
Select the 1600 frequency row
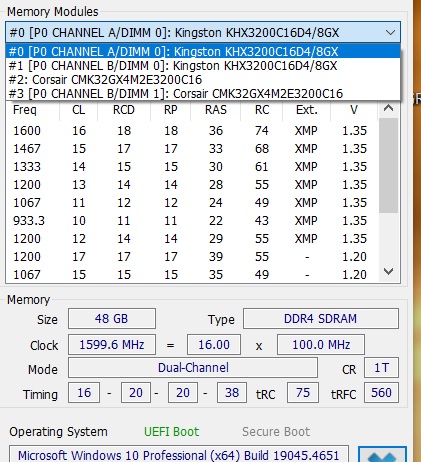[192, 131]
